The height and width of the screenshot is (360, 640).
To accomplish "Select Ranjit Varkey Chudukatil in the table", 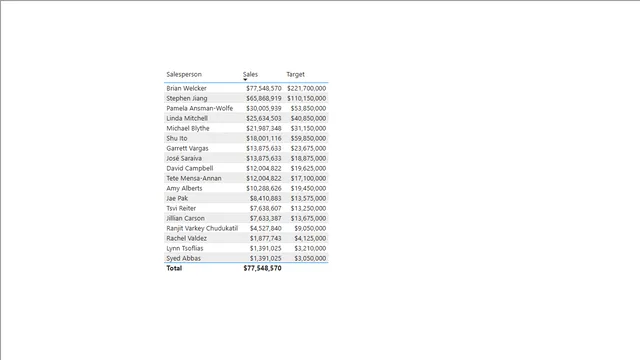I will [x=202, y=228].
